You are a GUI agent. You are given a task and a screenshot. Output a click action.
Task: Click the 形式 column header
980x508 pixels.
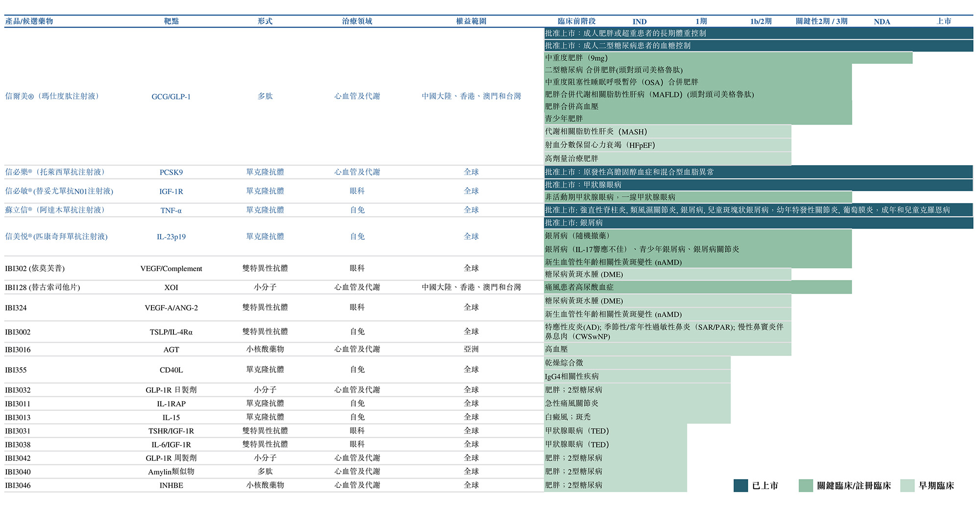265,21
